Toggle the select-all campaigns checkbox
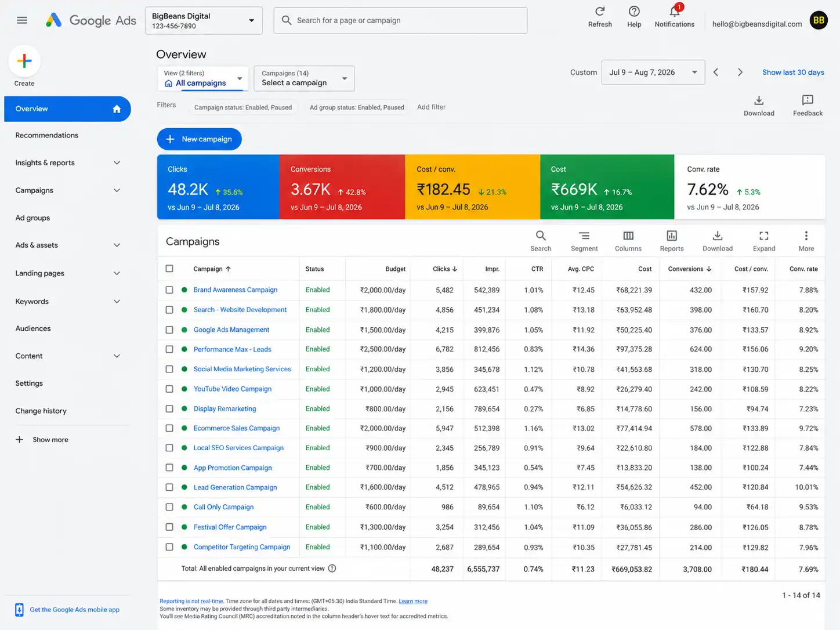Image resolution: width=840 pixels, height=630 pixels. coord(169,269)
